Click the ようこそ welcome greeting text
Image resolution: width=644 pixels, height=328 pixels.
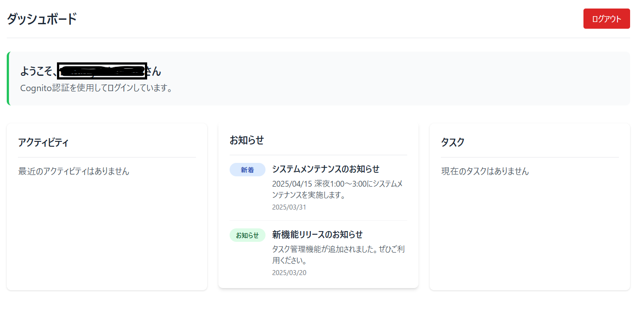pyautogui.click(x=38, y=71)
